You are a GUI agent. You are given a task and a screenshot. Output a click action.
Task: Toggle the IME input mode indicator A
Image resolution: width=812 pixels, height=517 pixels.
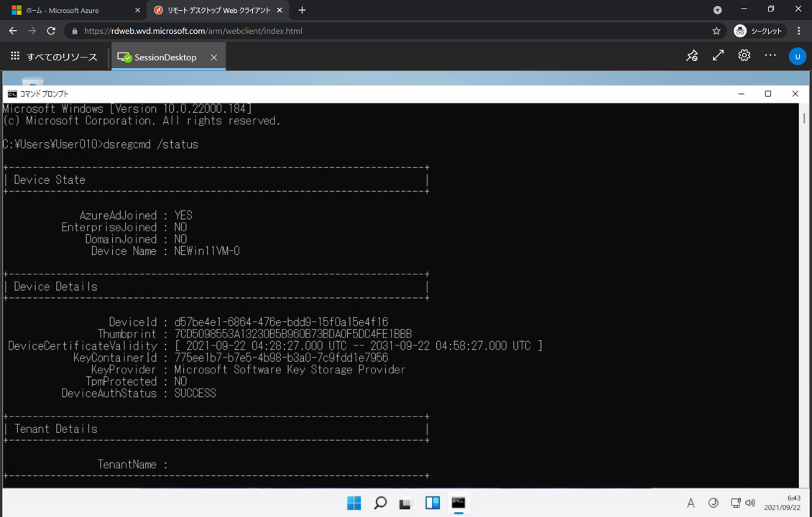pyautogui.click(x=691, y=503)
